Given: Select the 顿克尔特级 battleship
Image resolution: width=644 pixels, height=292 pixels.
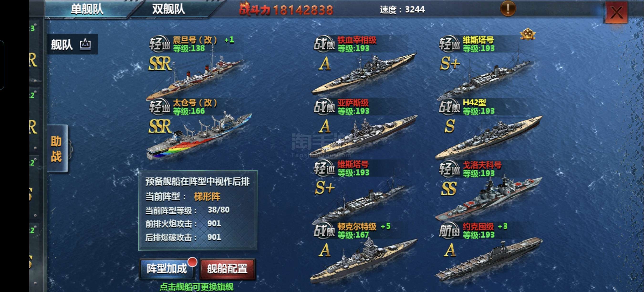Looking at the screenshot, I should [364, 260].
